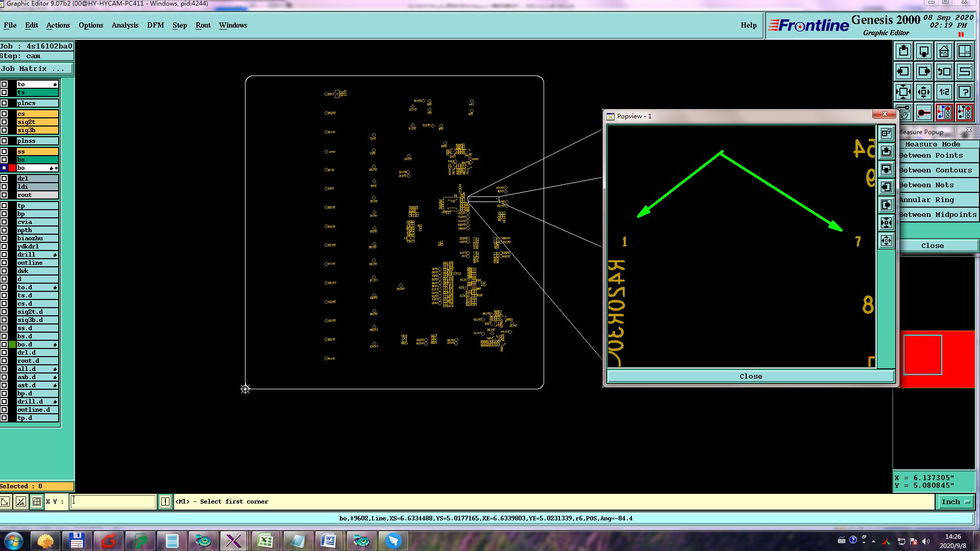The width and height of the screenshot is (980, 551).
Task: Click the pan right arrow icon
Action: click(923, 72)
